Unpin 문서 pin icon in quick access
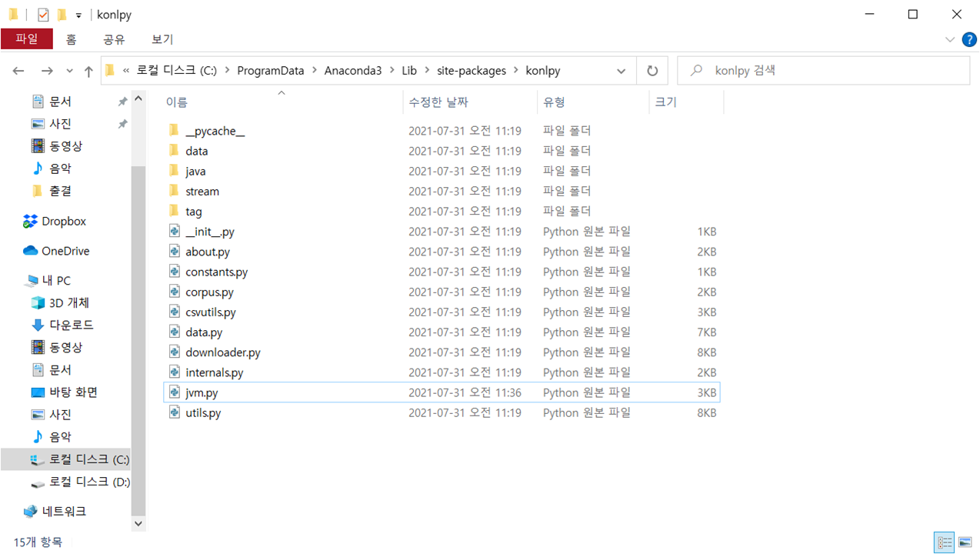 coord(122,102)
